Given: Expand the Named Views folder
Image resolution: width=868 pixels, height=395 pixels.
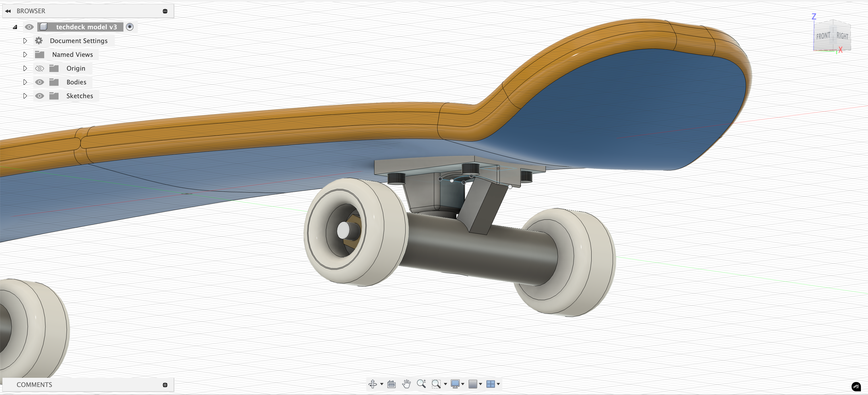Looking at the screenshot, I should (x=25, y=55).
